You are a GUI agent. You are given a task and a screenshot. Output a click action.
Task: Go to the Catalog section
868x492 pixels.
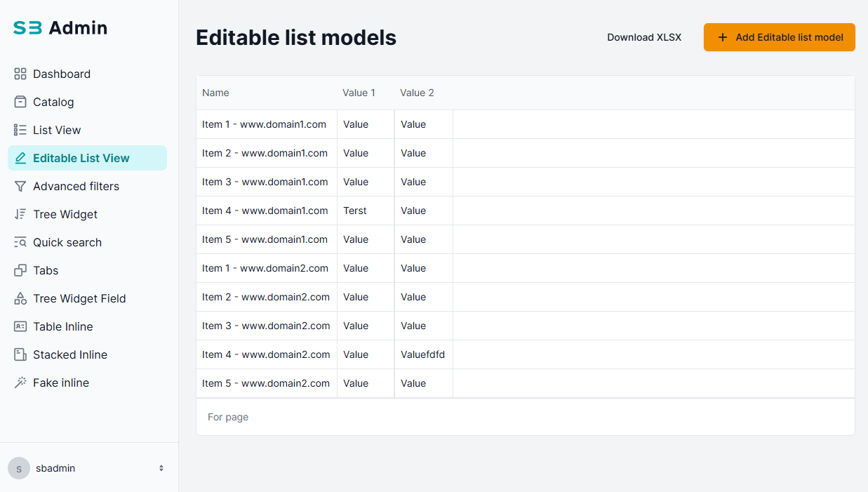[x=87, y=102]
